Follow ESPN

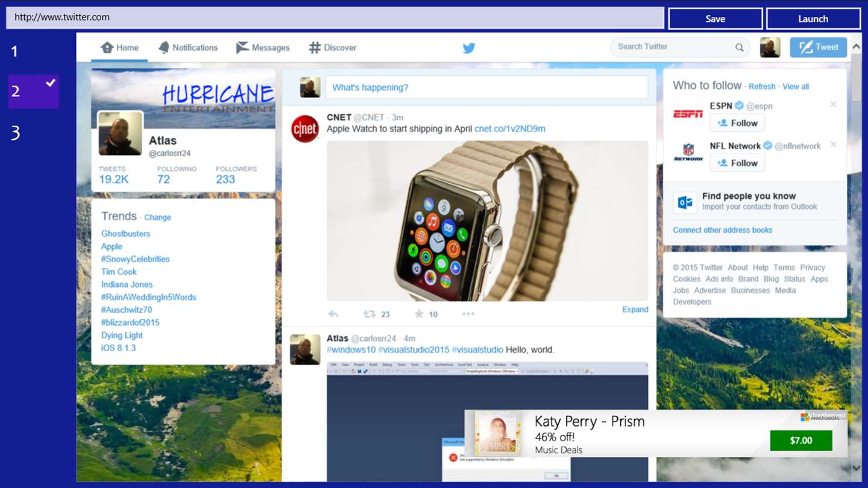pos(737,123)
